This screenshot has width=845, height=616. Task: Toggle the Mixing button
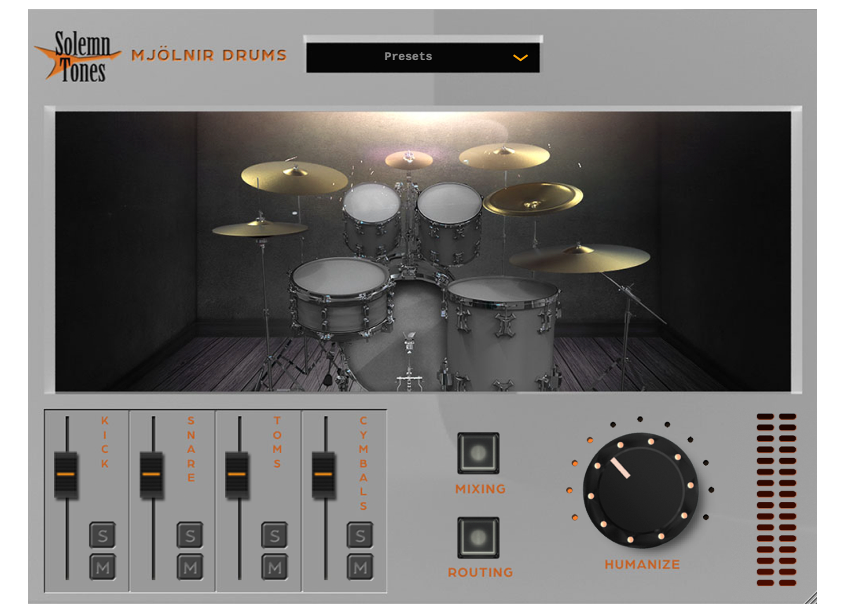(478, 453)
